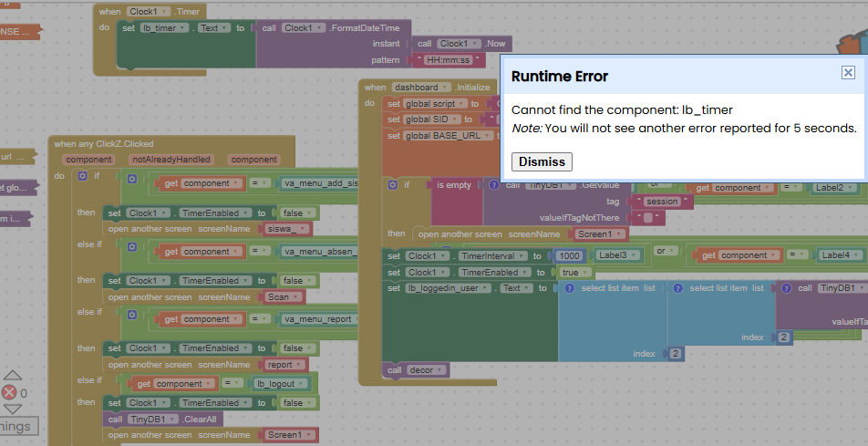
Task: Click the 1000 number block for TimerInterval
Action: pos(571,256)
